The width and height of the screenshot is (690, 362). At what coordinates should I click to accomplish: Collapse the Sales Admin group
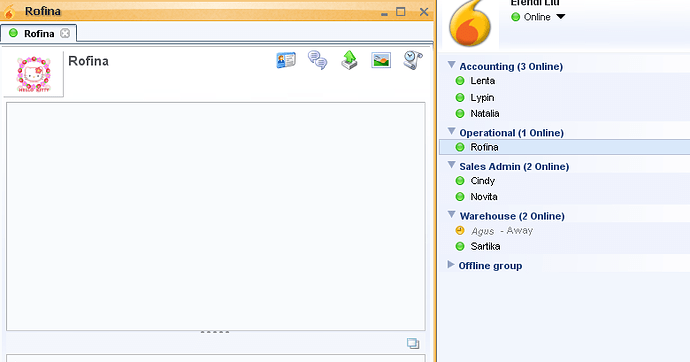(x=451, y=165)
